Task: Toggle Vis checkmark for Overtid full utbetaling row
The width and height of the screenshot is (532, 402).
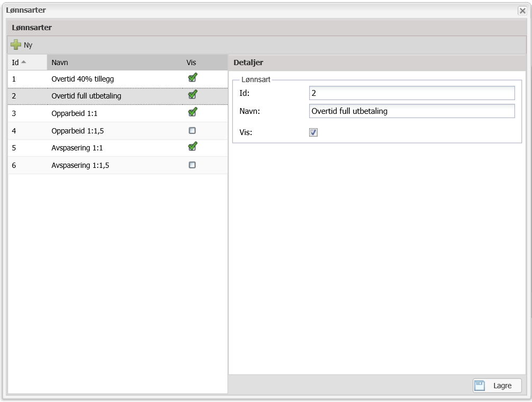Action: [x=192, y=95]
